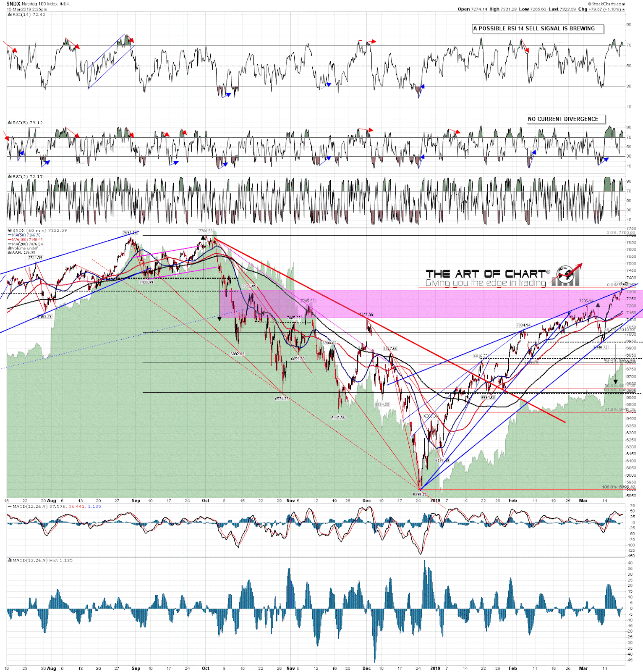This screenshot has width=643, height=672.
Task: Click the 7085.27 price label
Action: click(x=294, y=318)
